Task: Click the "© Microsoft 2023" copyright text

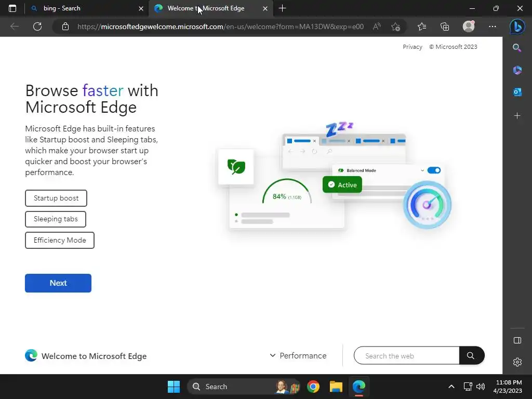Action: point(453,47)
